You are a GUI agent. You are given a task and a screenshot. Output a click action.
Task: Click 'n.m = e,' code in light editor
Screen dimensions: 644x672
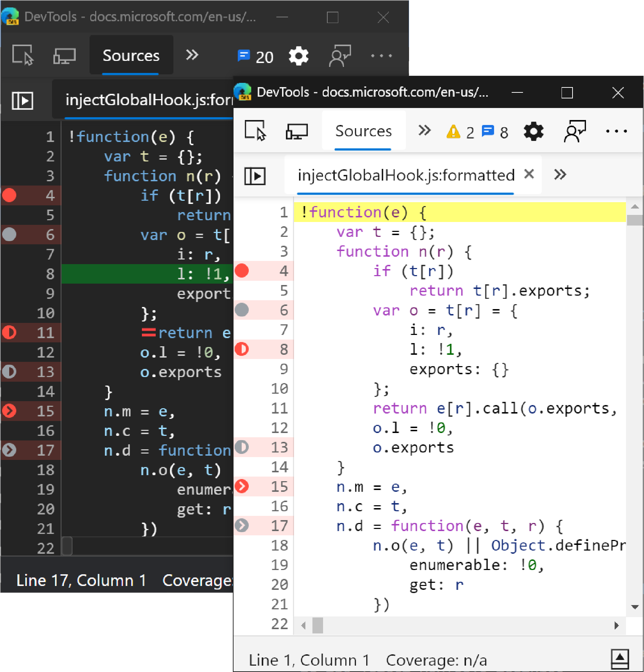click(x=372, y=487)
